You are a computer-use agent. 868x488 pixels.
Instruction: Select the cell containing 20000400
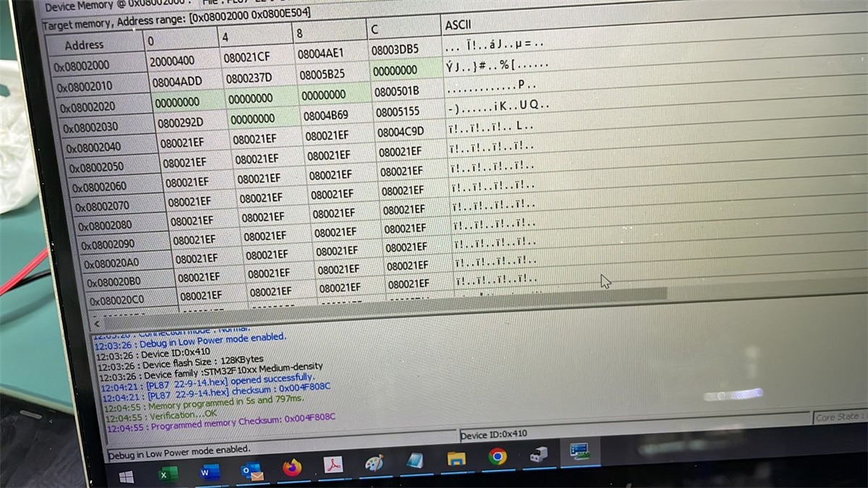(172, 61)
